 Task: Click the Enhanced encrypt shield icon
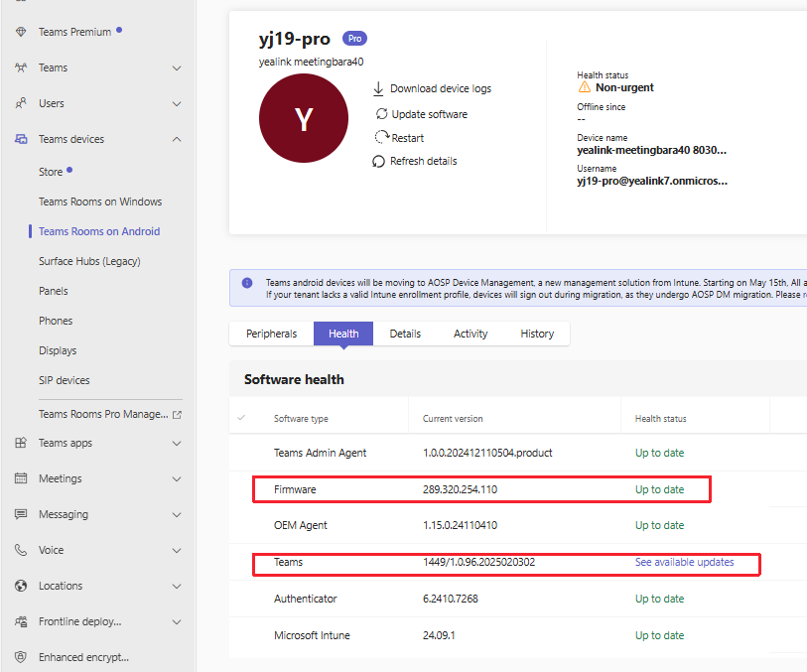coord(21,657)
